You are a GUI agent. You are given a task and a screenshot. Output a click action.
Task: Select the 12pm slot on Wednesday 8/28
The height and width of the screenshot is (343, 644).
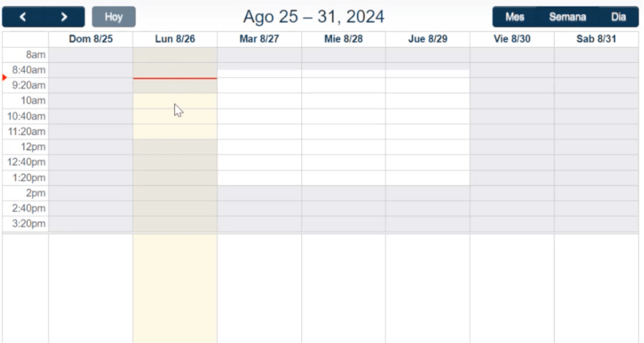pyautogui.click(x=343, y=147)
